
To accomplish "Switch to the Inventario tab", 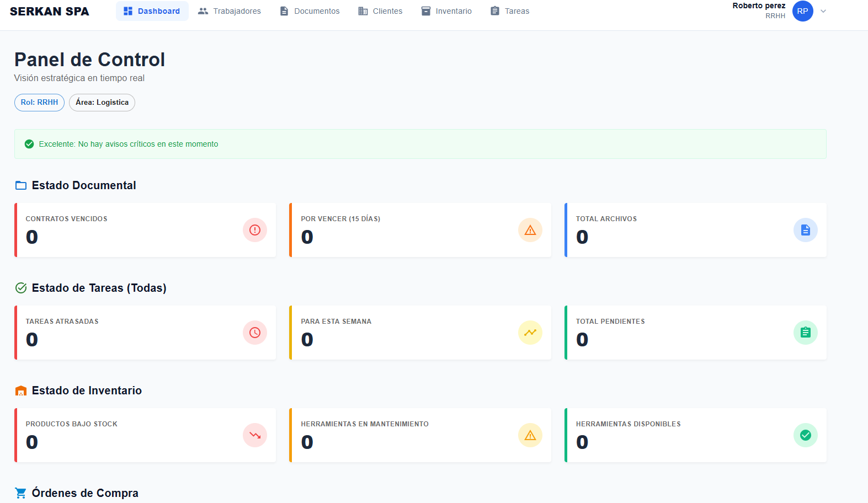I will click(x=446, y=11).
